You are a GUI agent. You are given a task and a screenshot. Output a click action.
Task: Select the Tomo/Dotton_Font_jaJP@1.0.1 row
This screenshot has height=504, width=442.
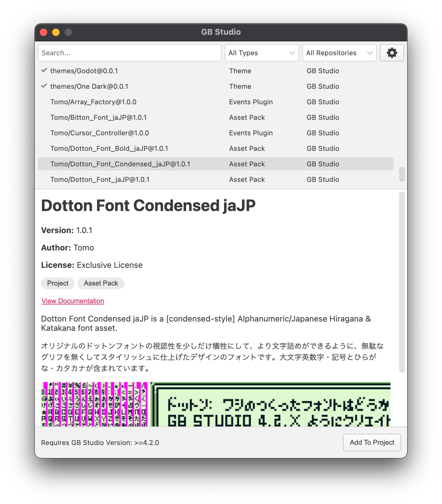tap(216, 179)
